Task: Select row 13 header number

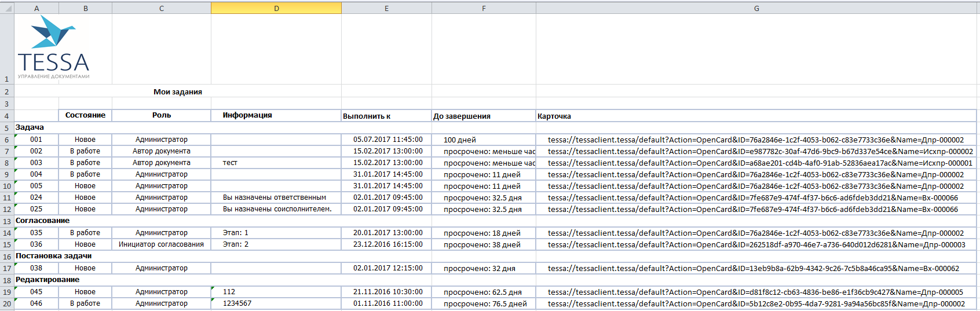Action: click(7, 221)
